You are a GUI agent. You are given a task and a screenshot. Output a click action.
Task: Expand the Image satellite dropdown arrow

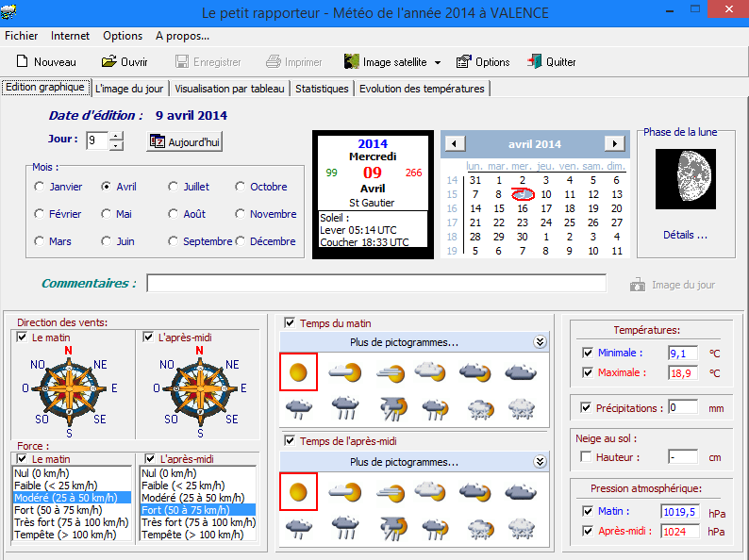pyautogui.click(x=438, y=62)
